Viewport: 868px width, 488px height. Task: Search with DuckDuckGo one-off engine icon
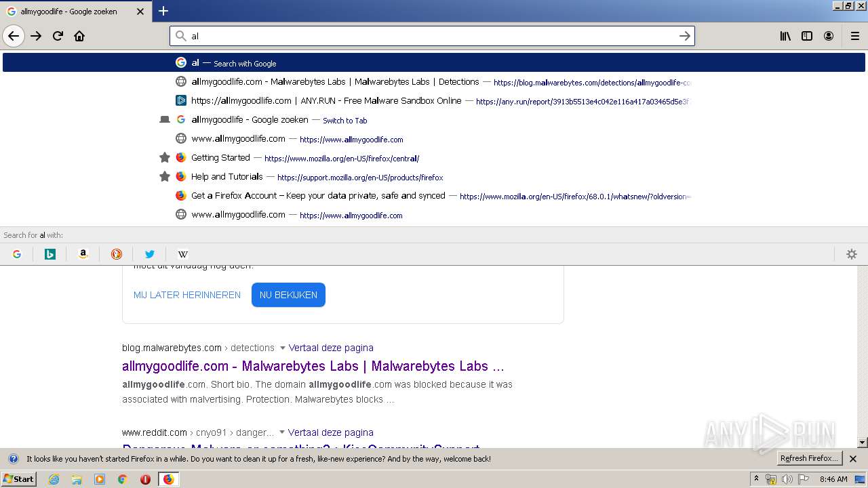[x=117, y=254]
